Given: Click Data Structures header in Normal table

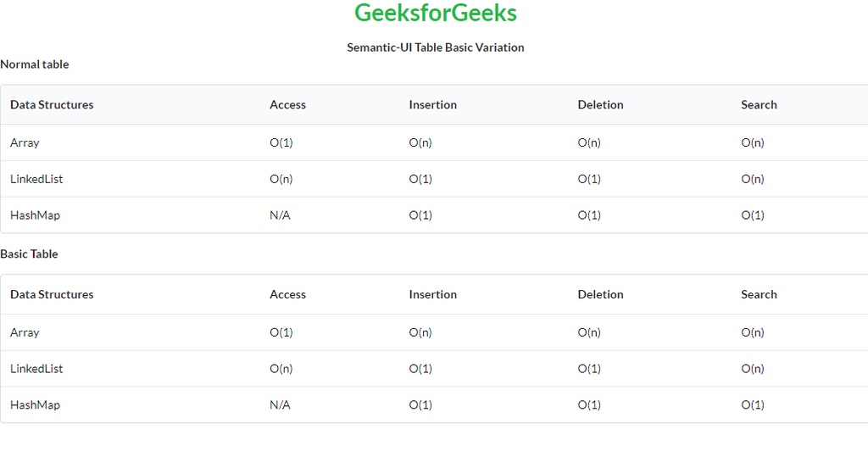Looking at the screenshot, I should 52,105.
